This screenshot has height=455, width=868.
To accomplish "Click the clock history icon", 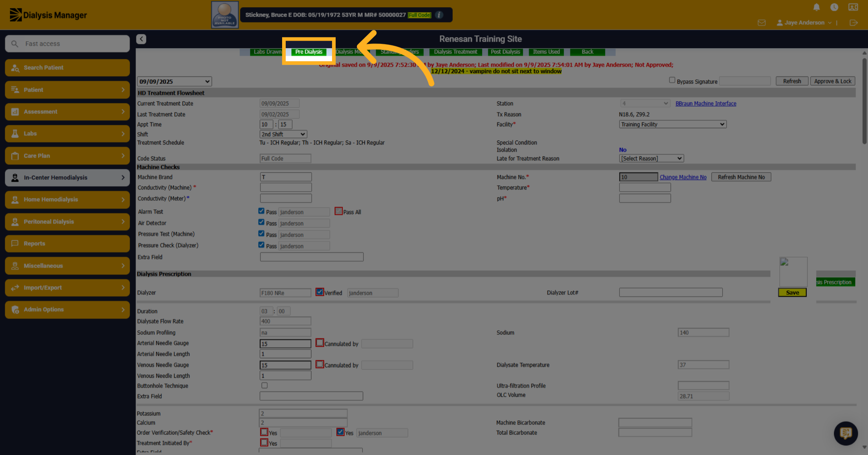I will click(x=834, y=7).
